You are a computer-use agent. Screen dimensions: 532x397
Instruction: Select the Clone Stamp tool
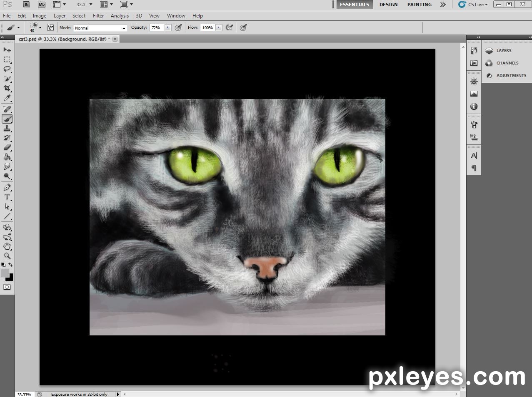[7, 128]
